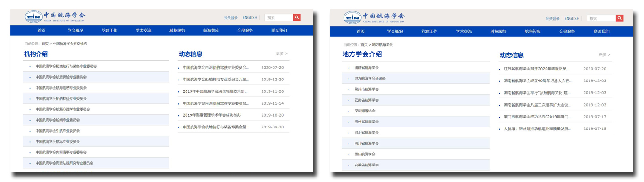Open 会员服务 in the left page navigation bar

pos(245,31)
